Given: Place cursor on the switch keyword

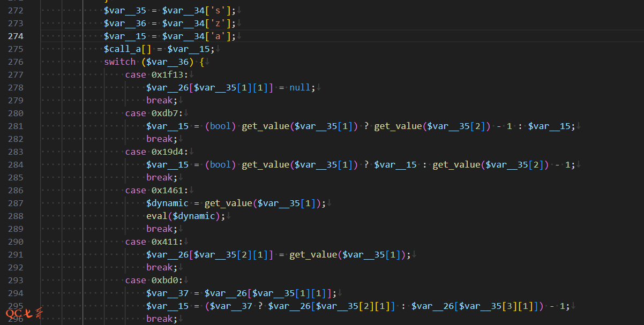Looking at the screenshot, I should coord(119,62).
